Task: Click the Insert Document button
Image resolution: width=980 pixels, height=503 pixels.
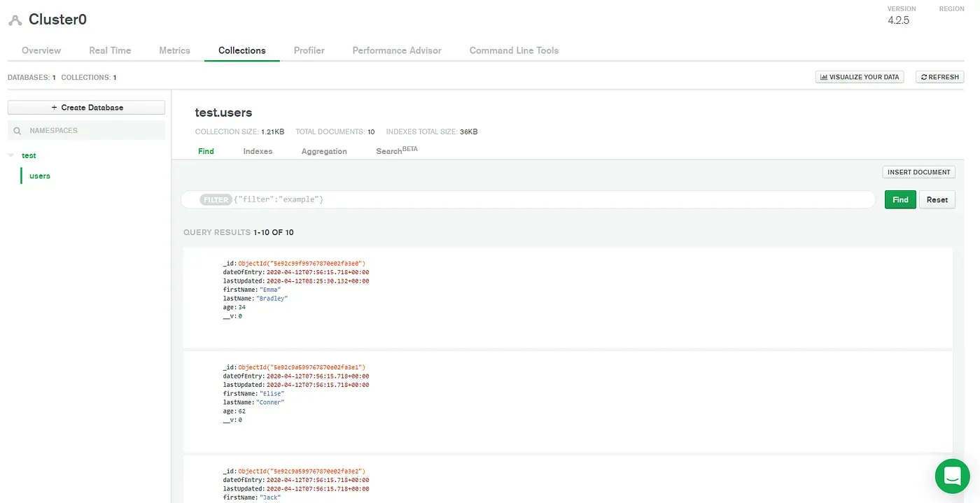Action: click(918, 172)
